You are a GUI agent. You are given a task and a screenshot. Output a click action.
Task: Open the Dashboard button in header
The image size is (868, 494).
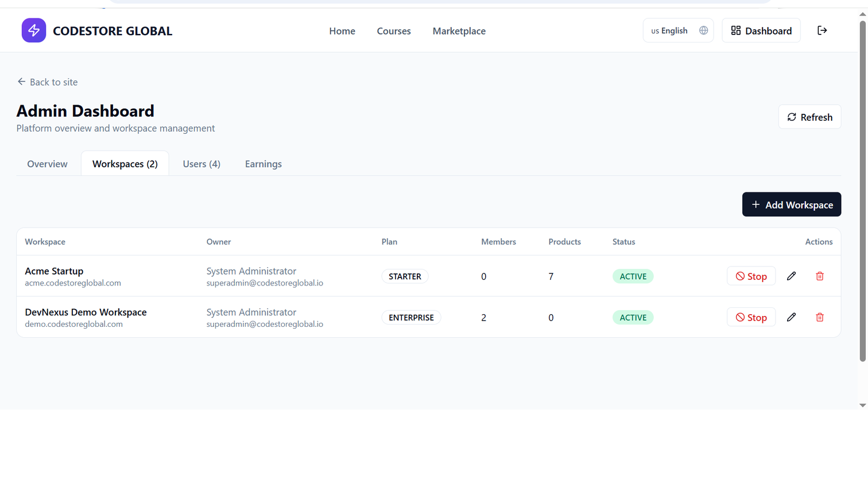pyautogui.click(x=761, y=30)
